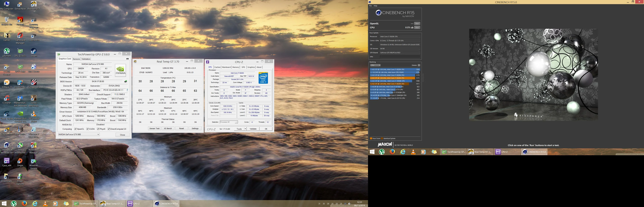Click the Validate button in CPU-Z
This screenshot has height=207, width=644.
[253, 129]
